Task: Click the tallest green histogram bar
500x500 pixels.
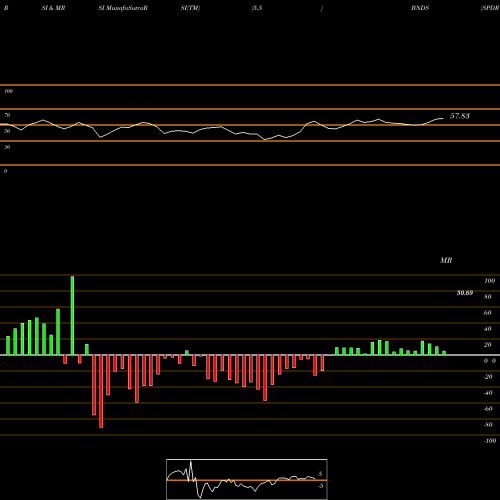Action: pyautogui.click(x=72, y=315)
